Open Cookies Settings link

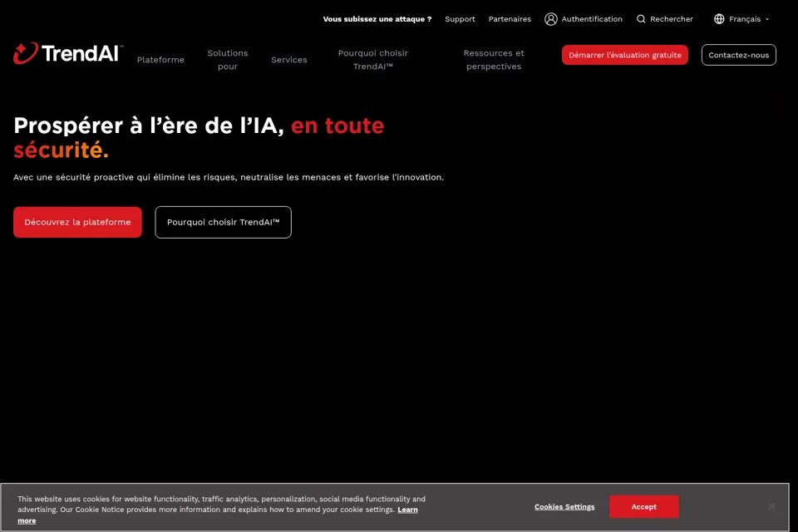click(564, 506)
